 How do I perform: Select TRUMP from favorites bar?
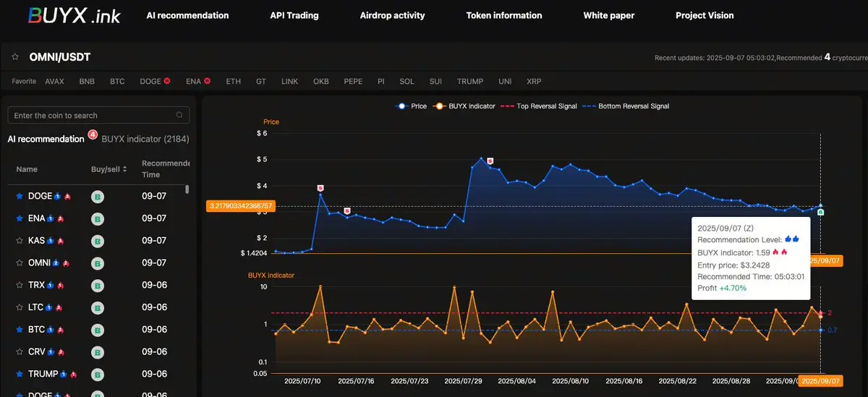(470, 82)
